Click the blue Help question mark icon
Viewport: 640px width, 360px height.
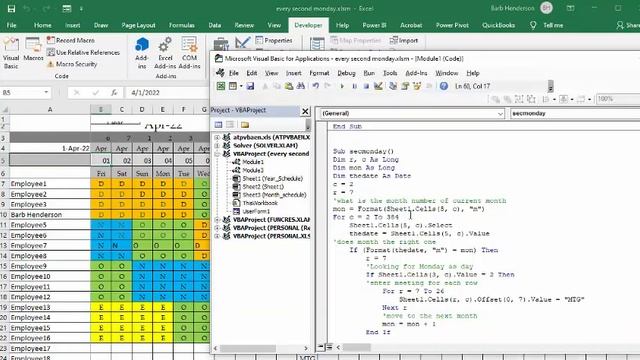444,86
